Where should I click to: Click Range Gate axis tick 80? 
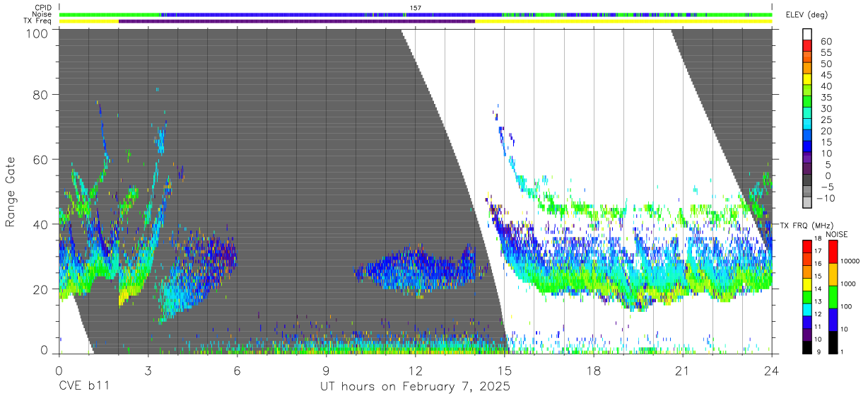pyautogui.click(x=42, y=95)
